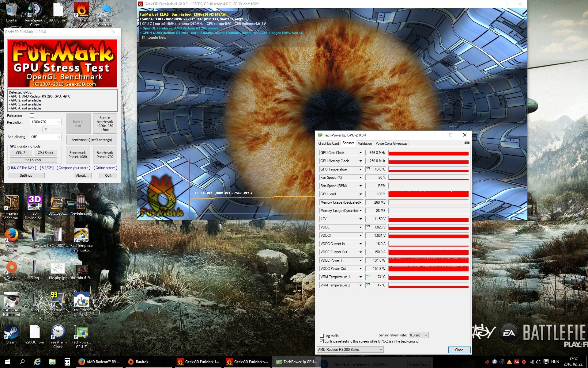Launch Heaven Benchmark desktop icon
Viewport: 588px width, 368px height.
pyautogui.click(x=11, y=208)
